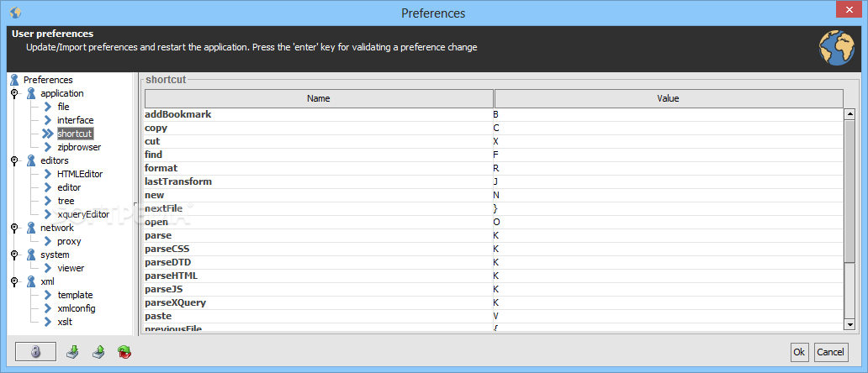This screenshot has width=868, height=373.
Task: Select the open name cell
Action: (318, 222)
